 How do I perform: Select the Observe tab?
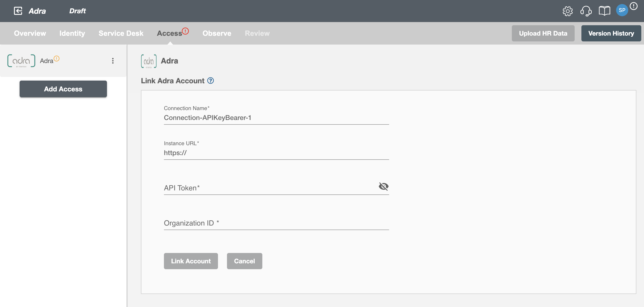(x=216, y=33)
